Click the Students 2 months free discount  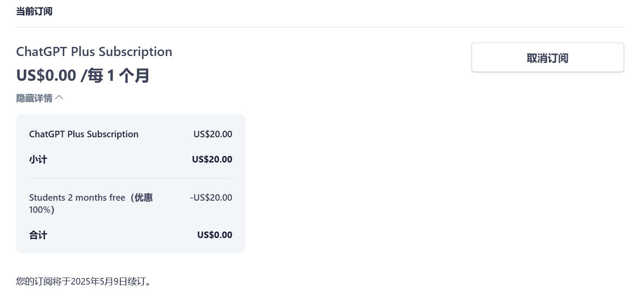[x=77, y=198]
